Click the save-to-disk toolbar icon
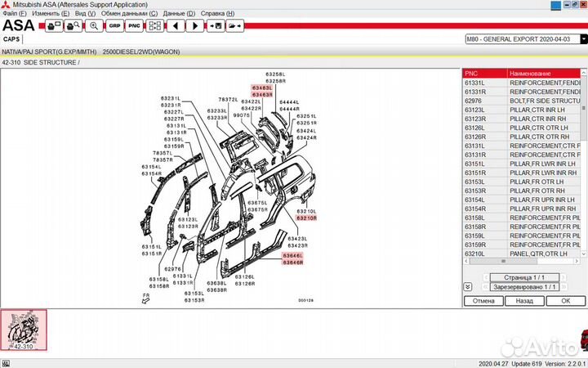588x368 pixels. tap(215, 26)
